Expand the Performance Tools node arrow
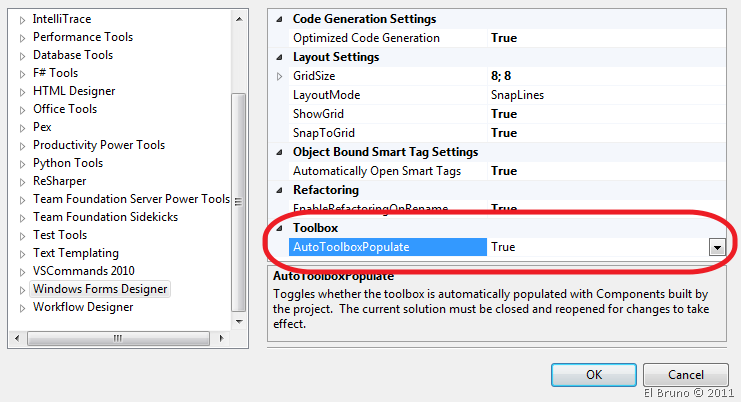 click(22, 37)
